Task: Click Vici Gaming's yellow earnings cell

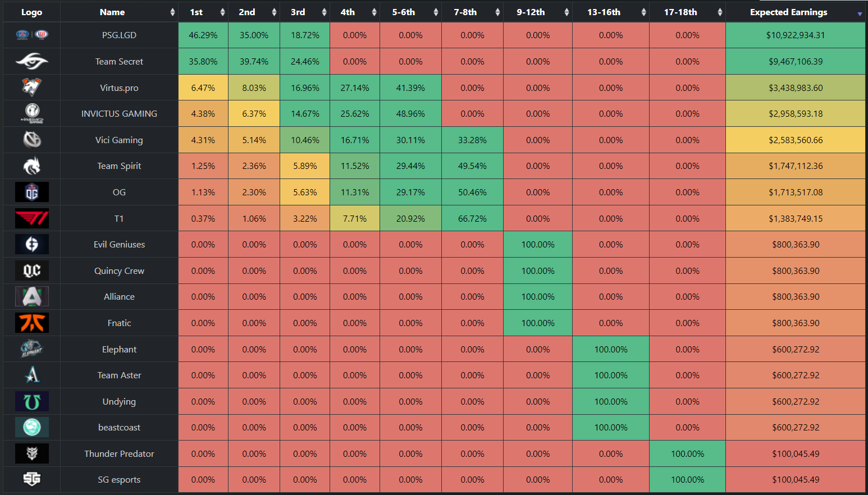Action: (795, 140)
